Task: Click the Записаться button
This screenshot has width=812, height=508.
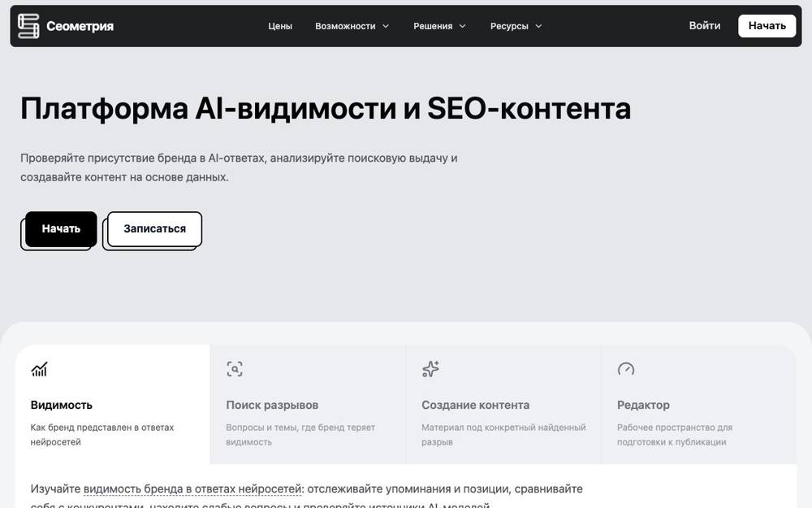Action: [154, 228]
